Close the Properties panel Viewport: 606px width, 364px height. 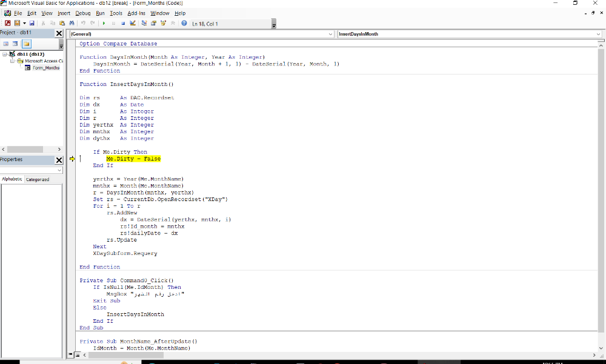point(59,160)
